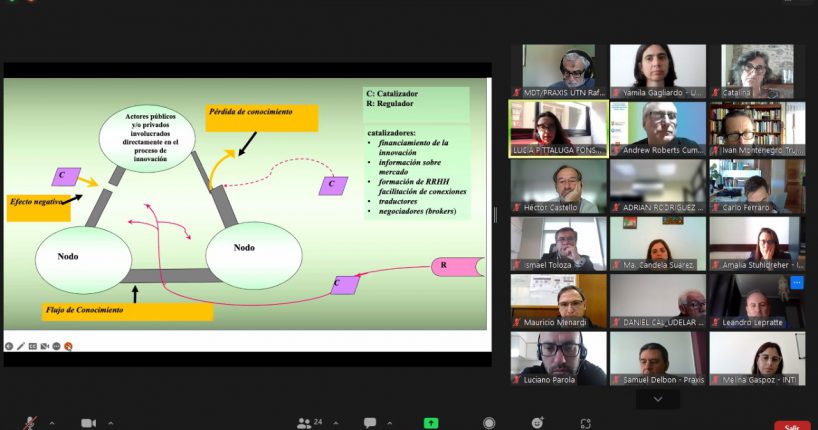818x430 pixels.
Task: Open the chat panel
Action: [x=370, y=423]
